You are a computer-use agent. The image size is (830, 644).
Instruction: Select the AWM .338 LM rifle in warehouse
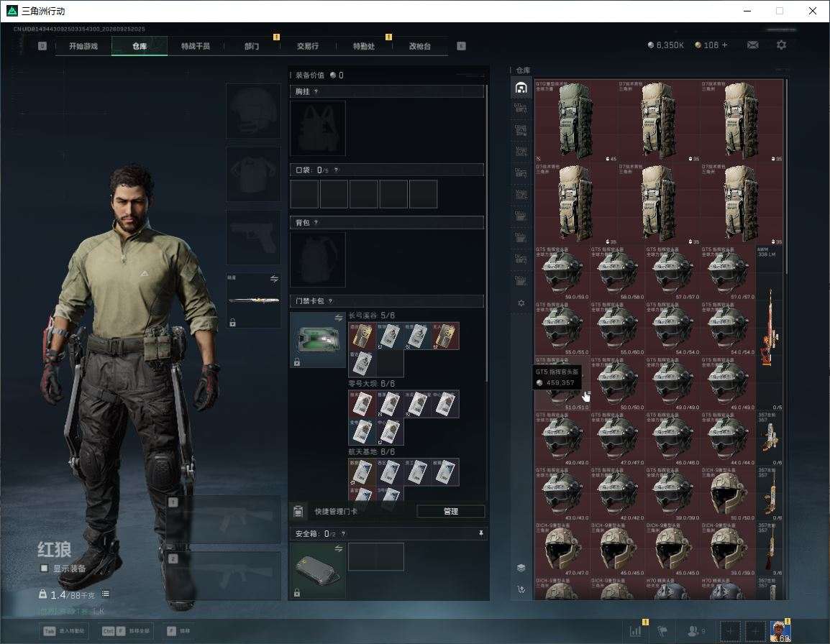pyautogui.click(x=770, y=328)
